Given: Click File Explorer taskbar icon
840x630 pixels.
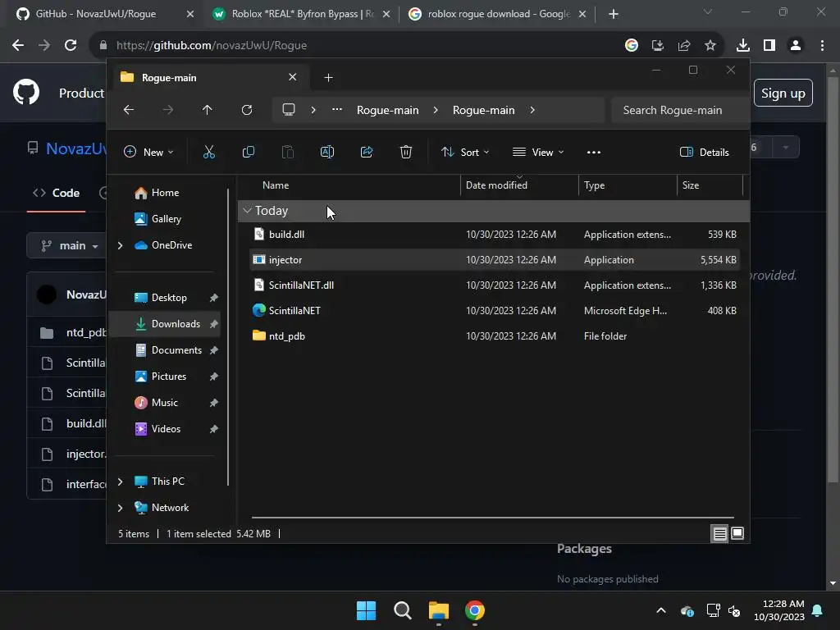Looking at the screenshot, I should coord(439,610).
